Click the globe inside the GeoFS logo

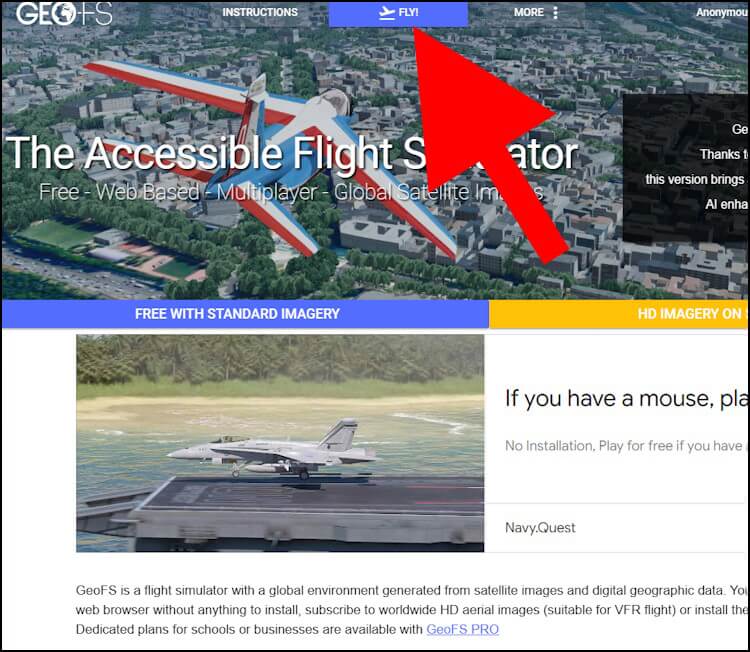pyautogui.click(x=64, y=14)
